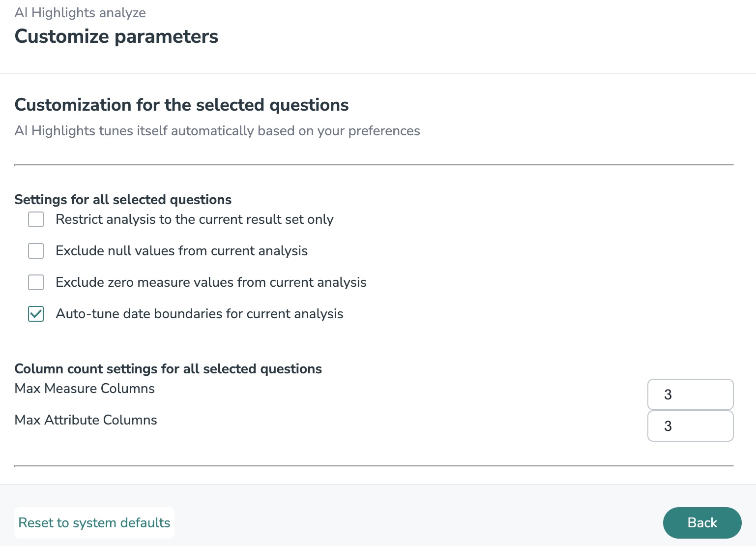756x546 pixels.
Task: Click 'AI Highlights analyze' breadcrumb text
Action: 80,13
